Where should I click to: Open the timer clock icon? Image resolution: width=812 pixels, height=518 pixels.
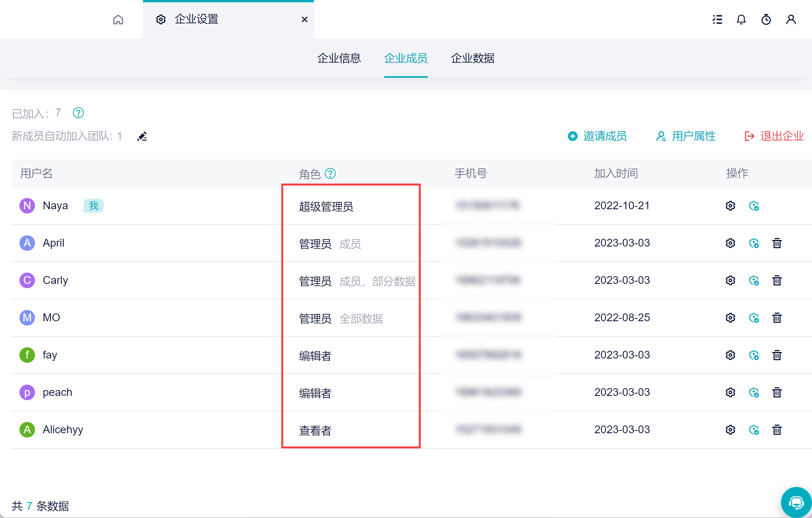766,19
